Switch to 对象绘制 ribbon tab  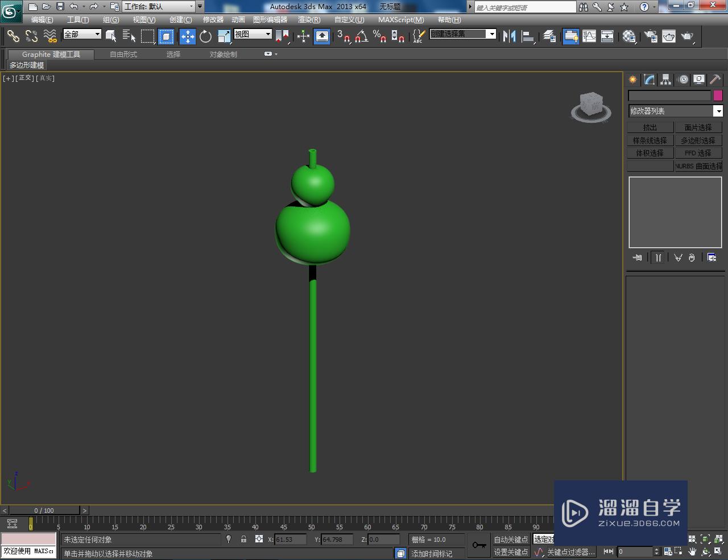pos(224,55)
